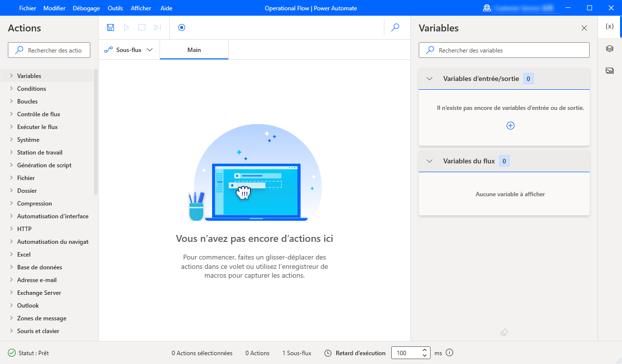
Task: Decrease execution delay with down arrow
Action: pos(425,356)
